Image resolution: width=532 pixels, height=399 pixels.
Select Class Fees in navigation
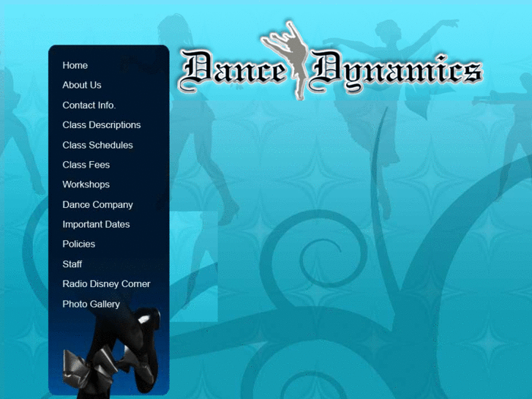[x=86, y=165]
